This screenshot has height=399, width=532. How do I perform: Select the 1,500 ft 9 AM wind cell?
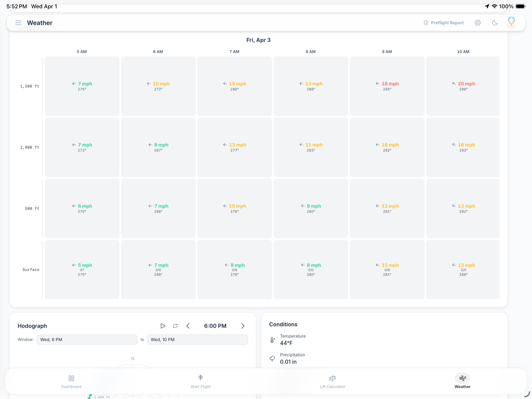click(x=387, y=86)
